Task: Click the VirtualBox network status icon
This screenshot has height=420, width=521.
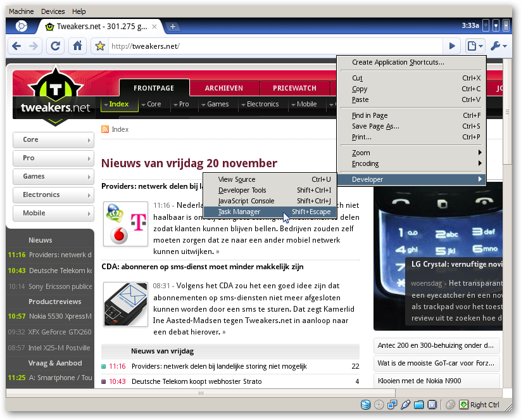Action: click(x=392, y=405)
